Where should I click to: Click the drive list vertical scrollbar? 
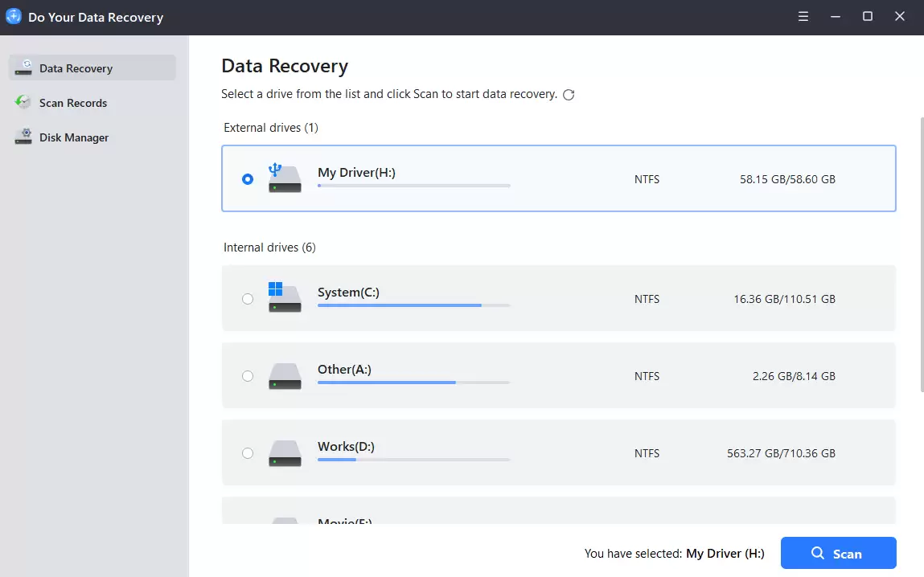coord(921,255)
